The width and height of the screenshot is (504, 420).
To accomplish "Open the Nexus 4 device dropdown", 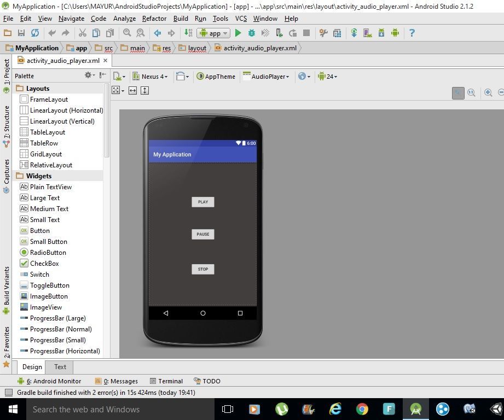I will 150,77.
